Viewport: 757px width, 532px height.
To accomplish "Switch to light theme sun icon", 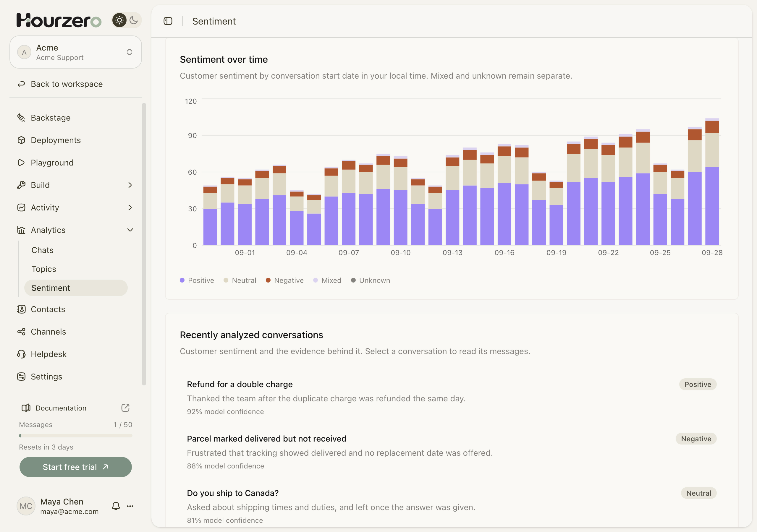I will click(119, 20).
